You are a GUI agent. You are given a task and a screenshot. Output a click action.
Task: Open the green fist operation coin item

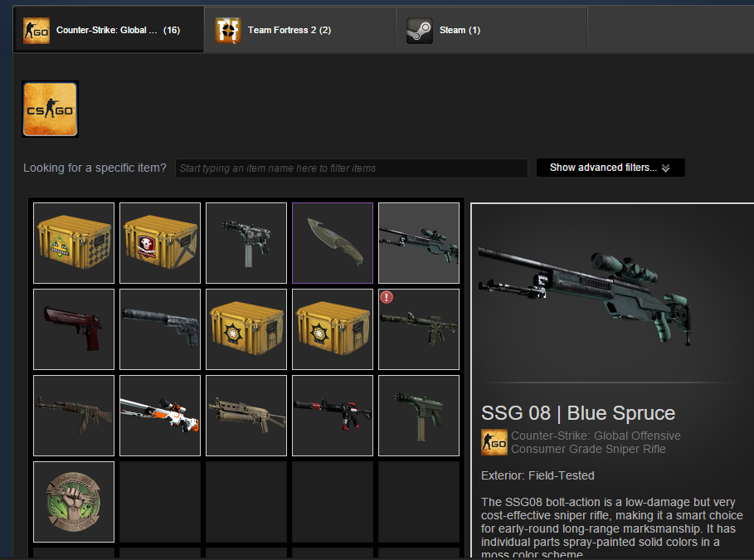[x=74, y=502]
